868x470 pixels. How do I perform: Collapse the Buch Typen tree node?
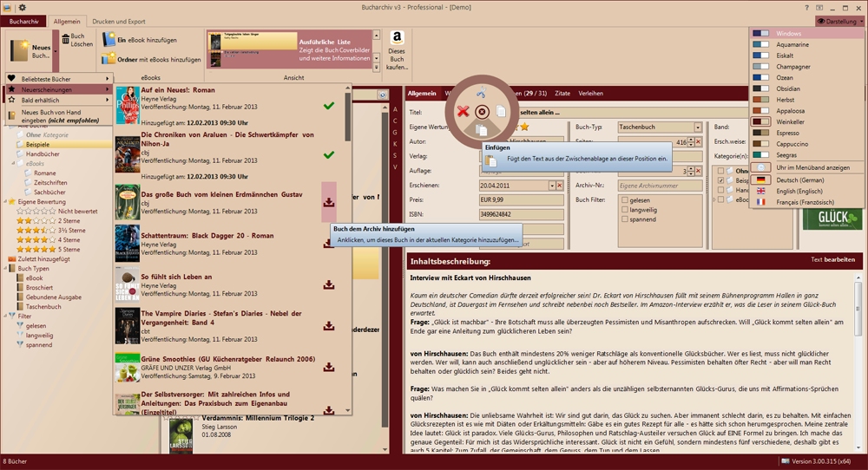click(x=6, y=268)
